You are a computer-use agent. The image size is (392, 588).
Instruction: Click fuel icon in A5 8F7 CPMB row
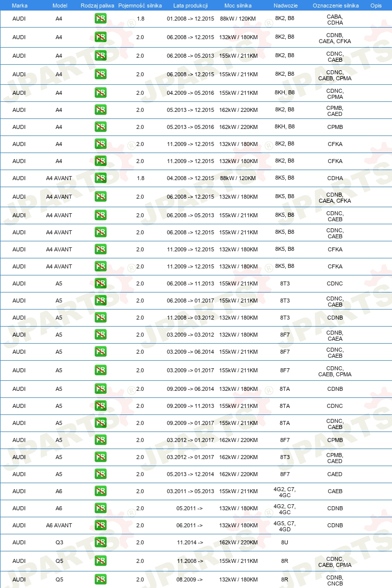100,440
